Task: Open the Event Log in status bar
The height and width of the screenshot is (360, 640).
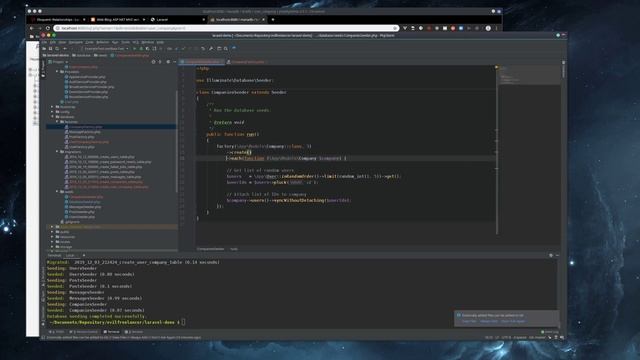Action: (549, 332)
